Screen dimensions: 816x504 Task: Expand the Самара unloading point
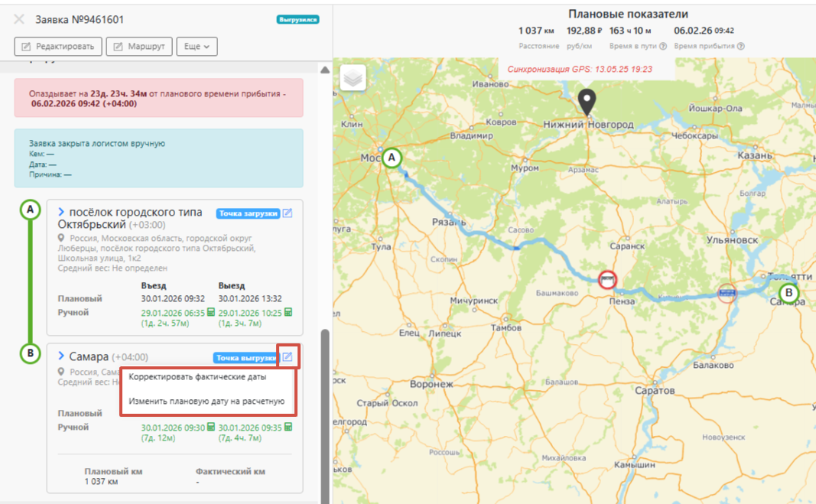[x=61, y=356]
